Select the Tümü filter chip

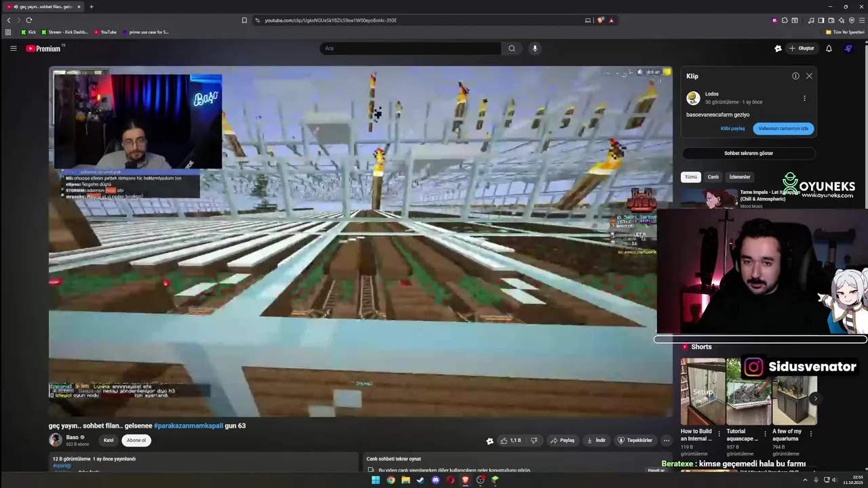tap(690, 177)
